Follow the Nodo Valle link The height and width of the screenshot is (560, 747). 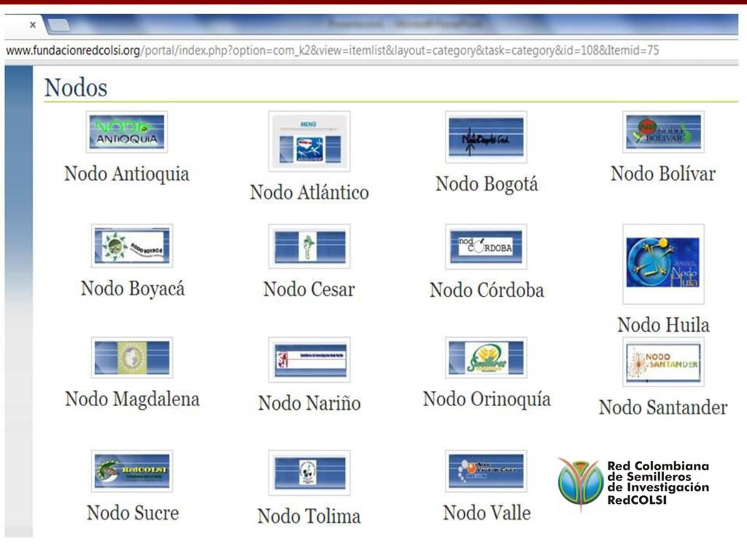487,513
